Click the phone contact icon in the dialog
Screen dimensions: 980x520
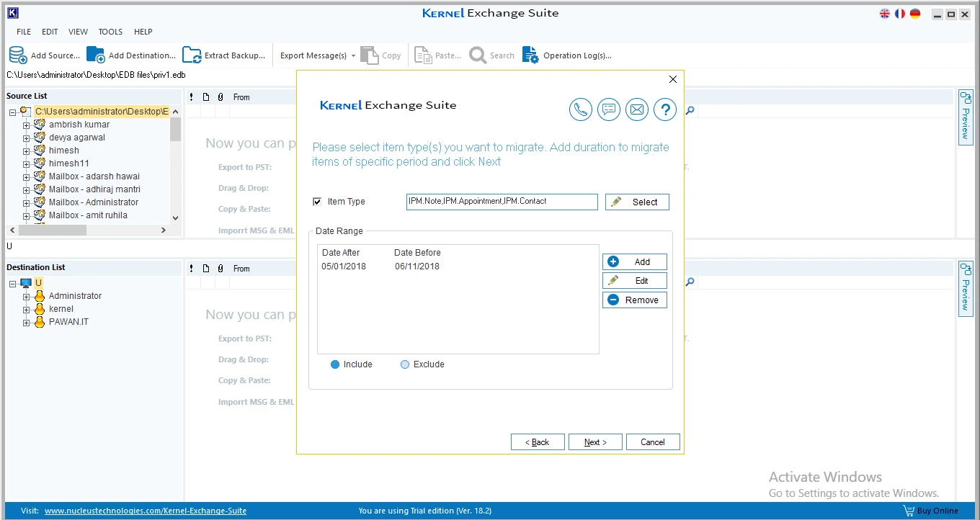point(581,109)
